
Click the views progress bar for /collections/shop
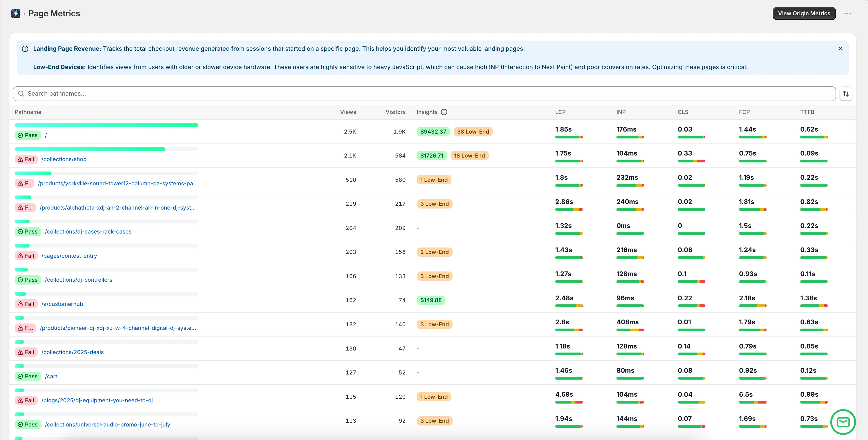click(x=107, y=149)
